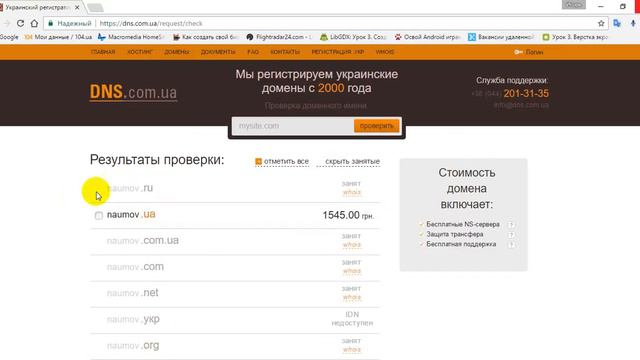Click the DNS.com.ua site logo

tap(133, 92)
